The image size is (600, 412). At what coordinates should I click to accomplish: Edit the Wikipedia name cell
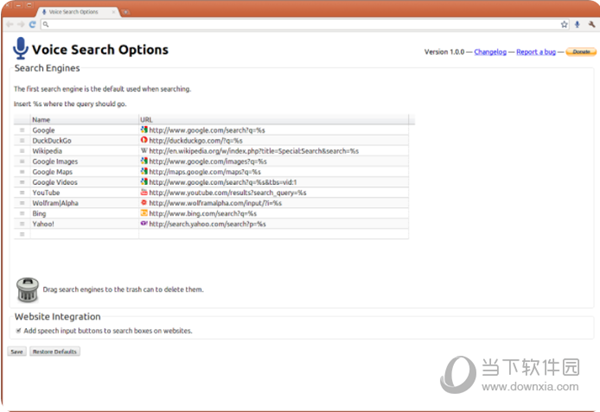click(85, 151)
